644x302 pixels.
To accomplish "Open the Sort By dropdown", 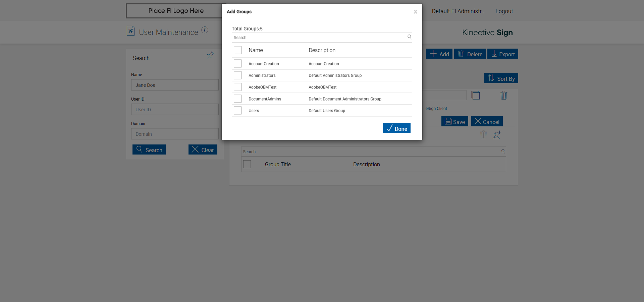I will [501, 78].
